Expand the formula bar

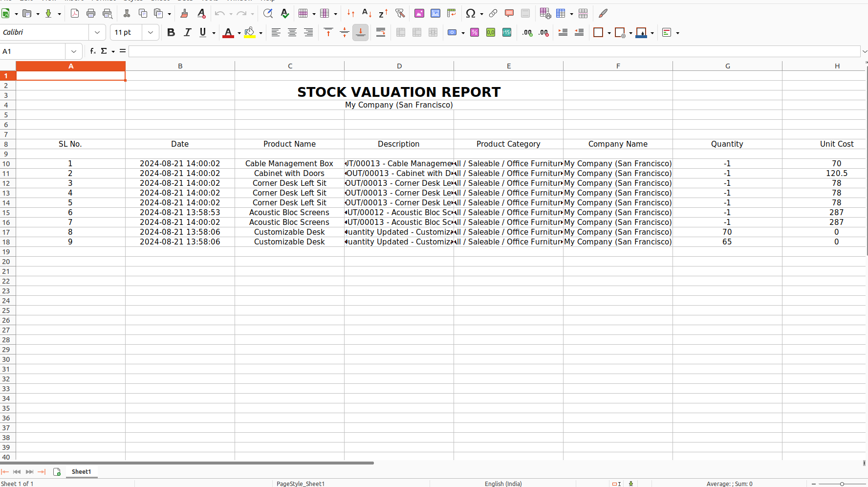[x=864, y=51]
